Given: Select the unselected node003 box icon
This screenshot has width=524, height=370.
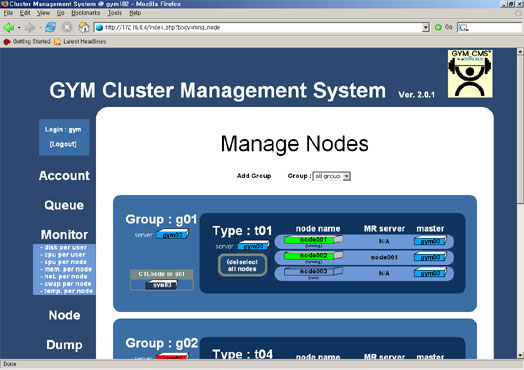Looking at the screenshot, I should click(313, 271).
